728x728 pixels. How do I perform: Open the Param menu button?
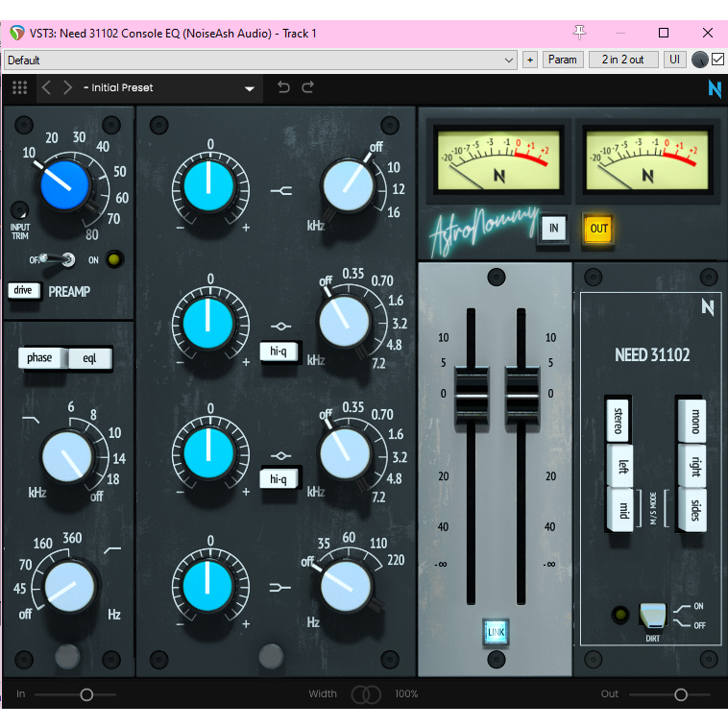pyautogui.click(x=563, y=60)
